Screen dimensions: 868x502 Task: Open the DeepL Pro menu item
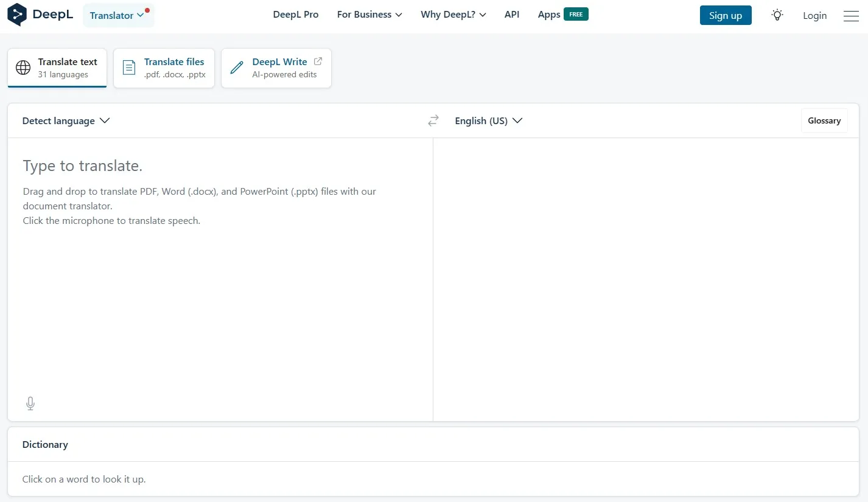point(295,14)
